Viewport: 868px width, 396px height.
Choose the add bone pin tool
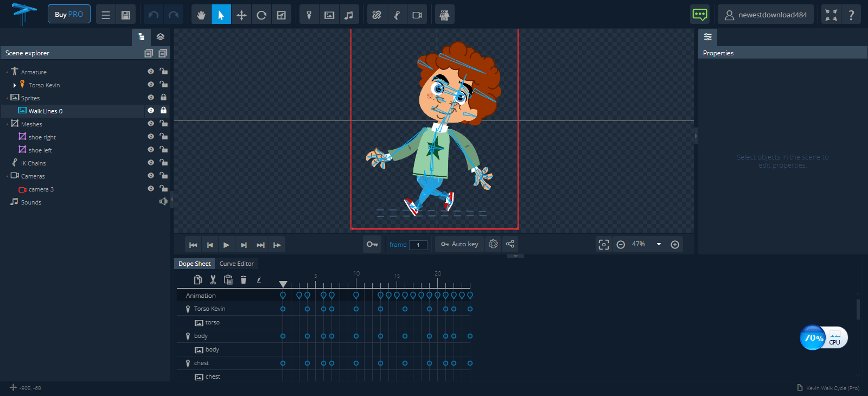pos(309,15)
